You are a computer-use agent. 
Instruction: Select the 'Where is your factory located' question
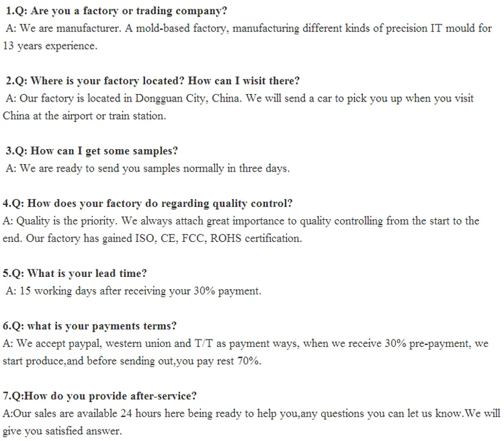[x=153, y=81]
